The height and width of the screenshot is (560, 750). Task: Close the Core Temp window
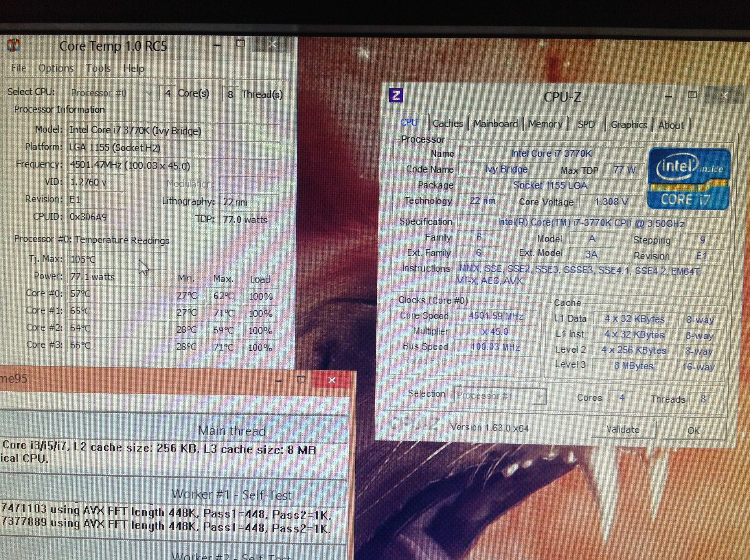(272, 44)
